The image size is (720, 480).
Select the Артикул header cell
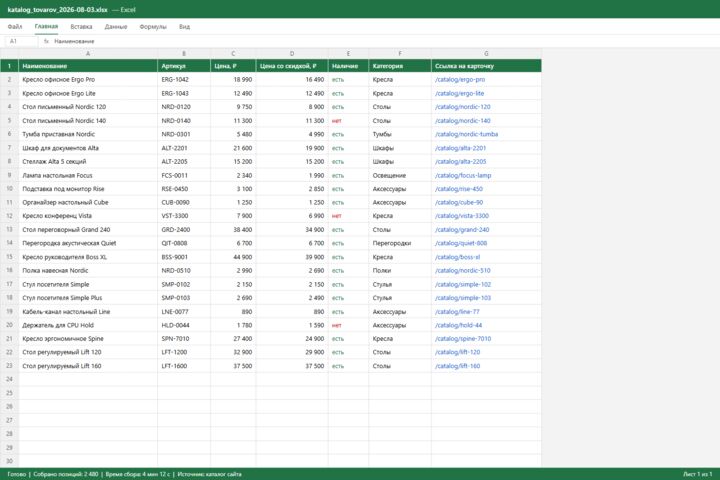(184, 66)
